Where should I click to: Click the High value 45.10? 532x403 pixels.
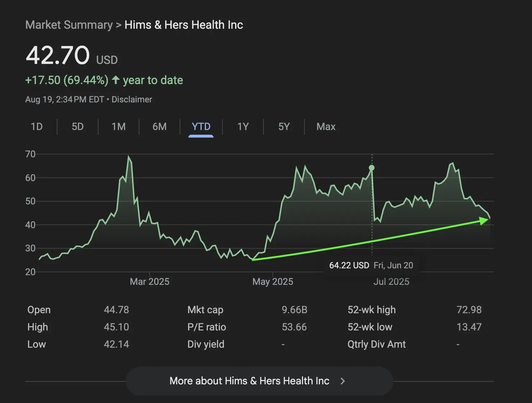116,327
